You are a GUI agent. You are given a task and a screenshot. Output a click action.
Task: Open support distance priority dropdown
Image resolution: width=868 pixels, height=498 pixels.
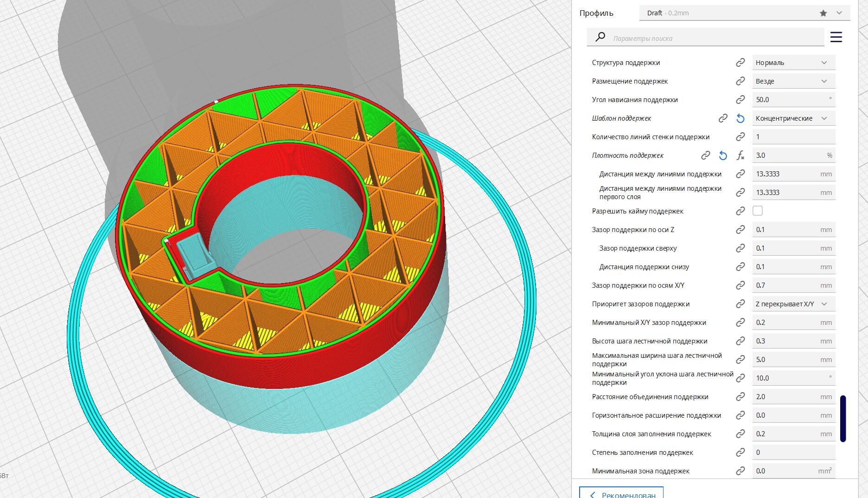[x=793, y=304]
